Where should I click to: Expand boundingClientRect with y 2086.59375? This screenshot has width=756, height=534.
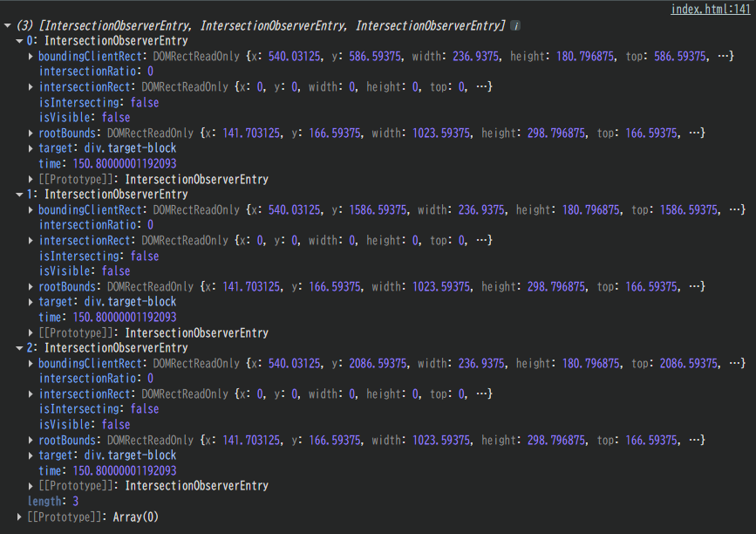coord(31,364)
